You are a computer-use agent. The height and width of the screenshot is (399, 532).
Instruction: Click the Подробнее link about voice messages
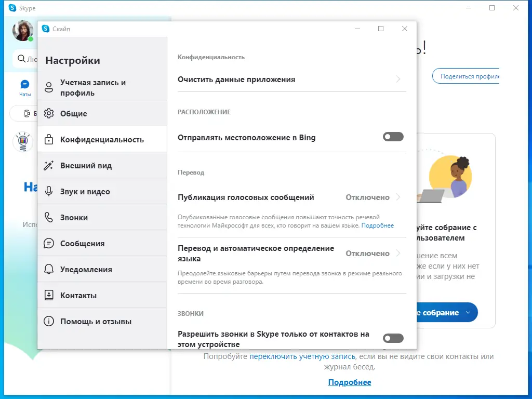point(378,225)
